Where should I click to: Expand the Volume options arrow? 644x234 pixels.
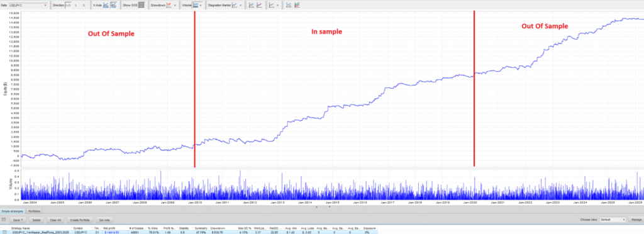pos(201,5)
